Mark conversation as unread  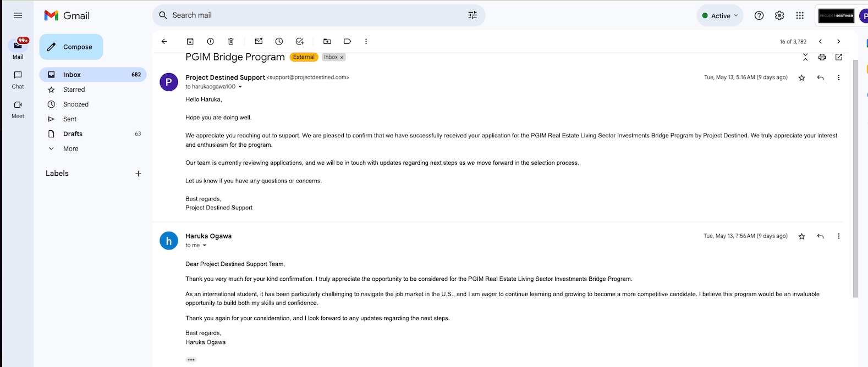coord(259,41)
